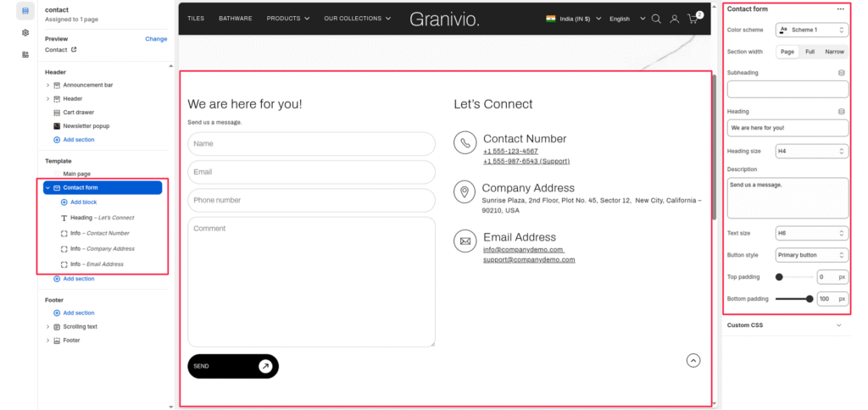The height and width of the screenshot is (410, 868).
Task: Open the Products menu in store navigation
Action: click(x=288, y=19)
